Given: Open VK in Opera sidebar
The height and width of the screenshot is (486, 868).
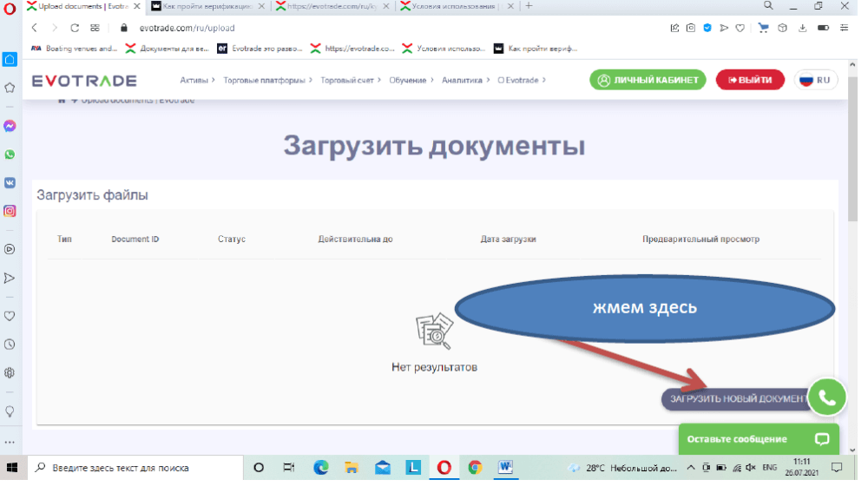Looking at the screenshot, I should (10, 183).
